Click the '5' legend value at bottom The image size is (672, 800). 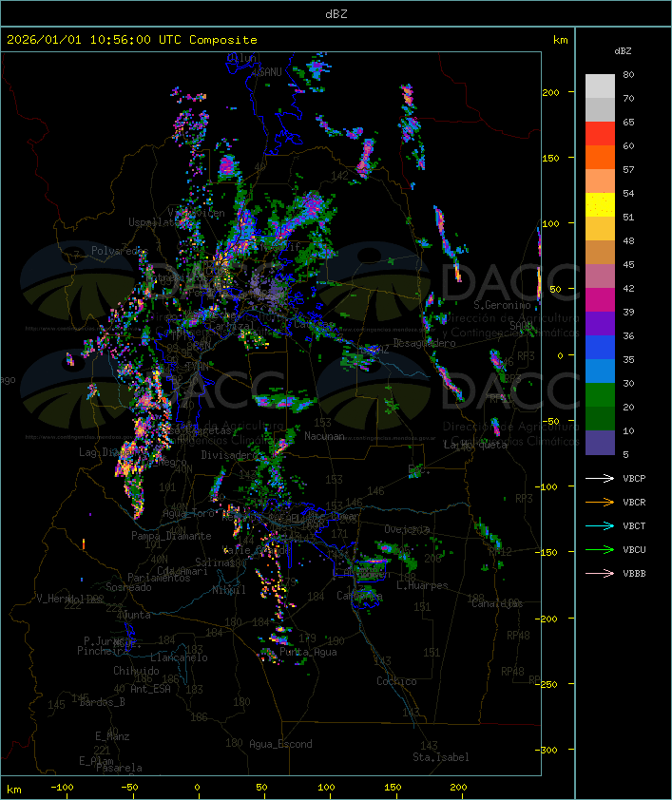point(625,454)
